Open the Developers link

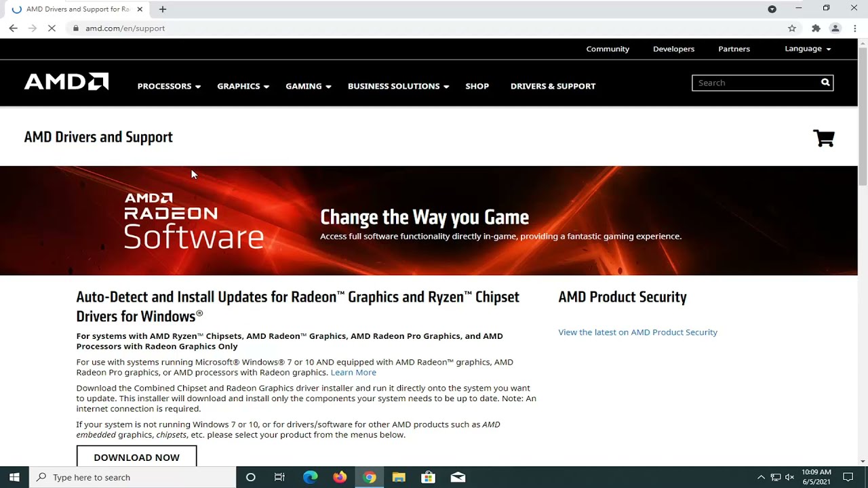673,49
